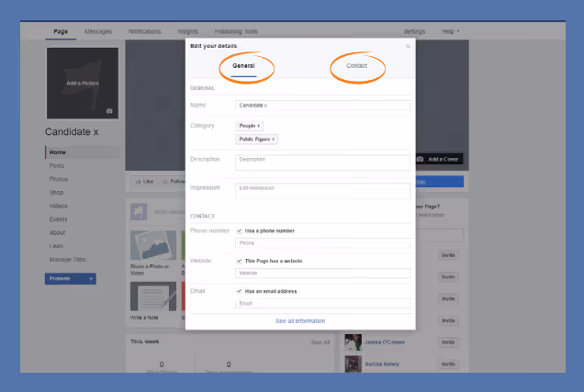The image size is (584, 392).
Task: Edit the Name field Candidate x
Action: 322,106
